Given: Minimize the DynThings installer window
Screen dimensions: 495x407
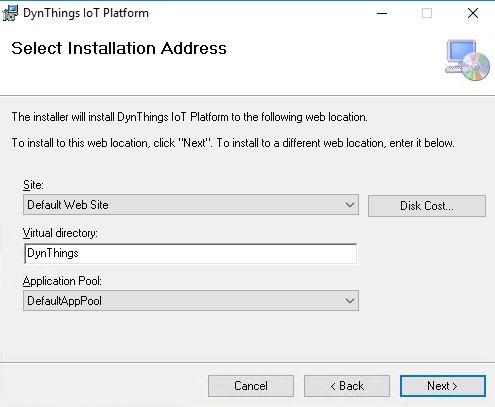Looking at the screenshot, I should pyautogui.click(x=382, y=13).
